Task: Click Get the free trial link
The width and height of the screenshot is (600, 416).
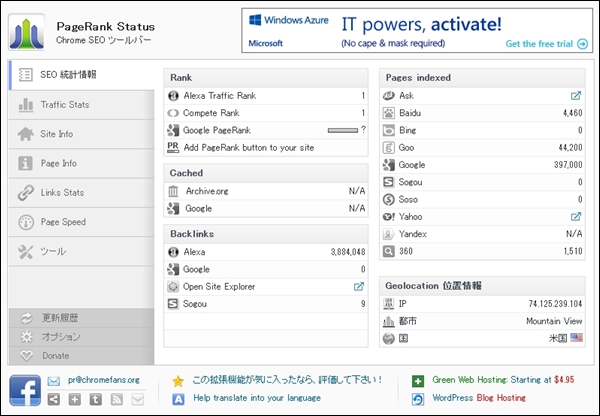Action: (546, 44)
